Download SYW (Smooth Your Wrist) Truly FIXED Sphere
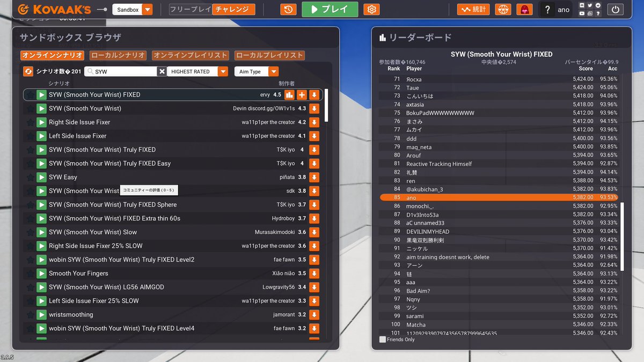Image resolution: width=644 pixels, height=362 pixels. coord(314,205)
